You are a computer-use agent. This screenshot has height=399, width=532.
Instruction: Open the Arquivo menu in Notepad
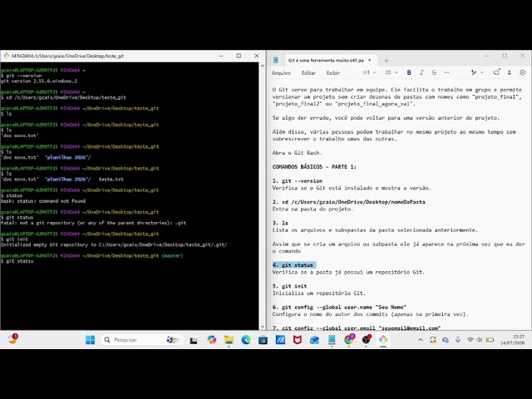(281, 72)
